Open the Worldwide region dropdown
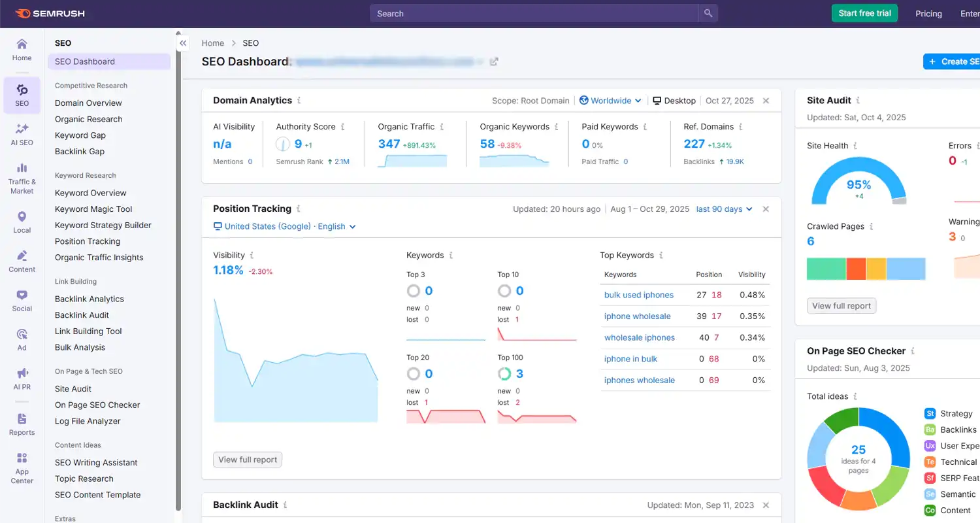Screen dimensions: 980x523 [x=610, y=101]
